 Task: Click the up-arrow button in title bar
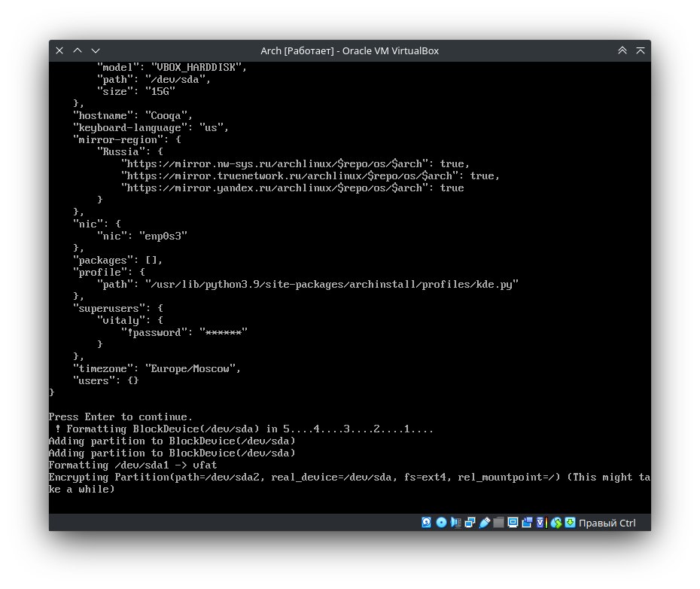click(x=78, y=50)
